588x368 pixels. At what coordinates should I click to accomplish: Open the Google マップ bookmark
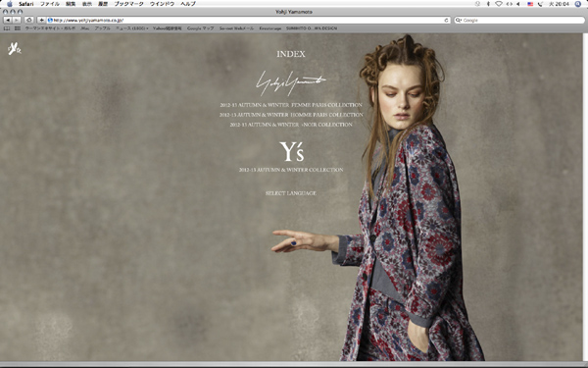point(200,28)
